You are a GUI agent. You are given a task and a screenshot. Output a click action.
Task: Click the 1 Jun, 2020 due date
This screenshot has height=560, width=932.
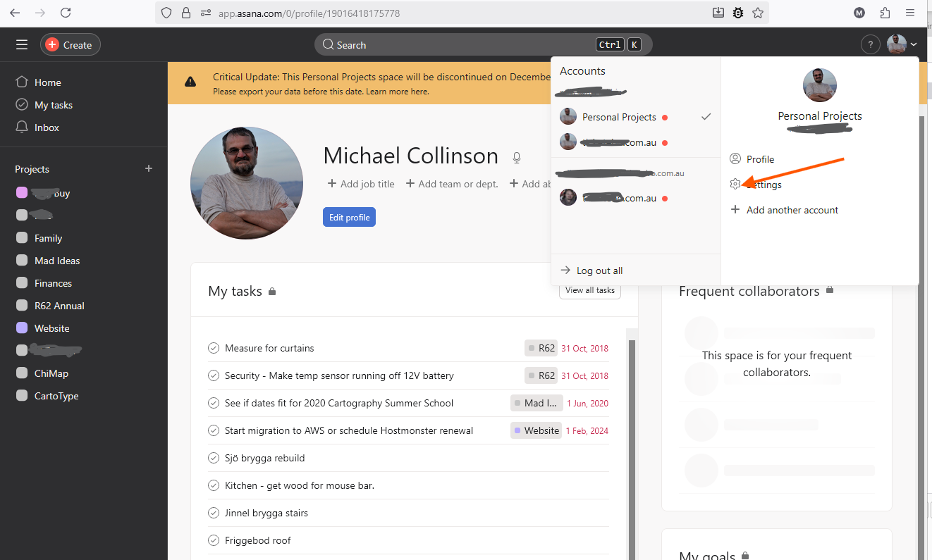587,403
